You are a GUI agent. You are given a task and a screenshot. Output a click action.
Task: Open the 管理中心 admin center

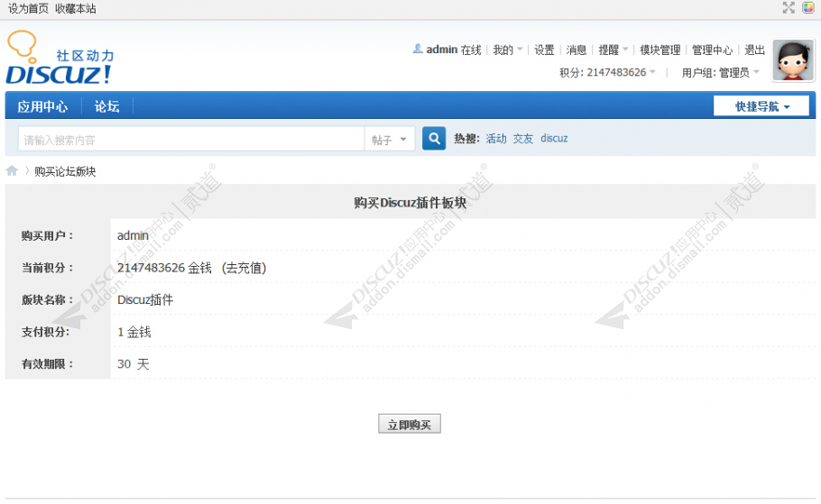[712, 50]
